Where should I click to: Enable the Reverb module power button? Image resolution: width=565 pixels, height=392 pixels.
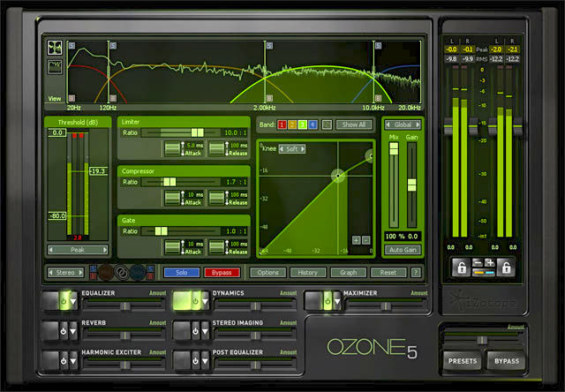click(x=64, y=332)
